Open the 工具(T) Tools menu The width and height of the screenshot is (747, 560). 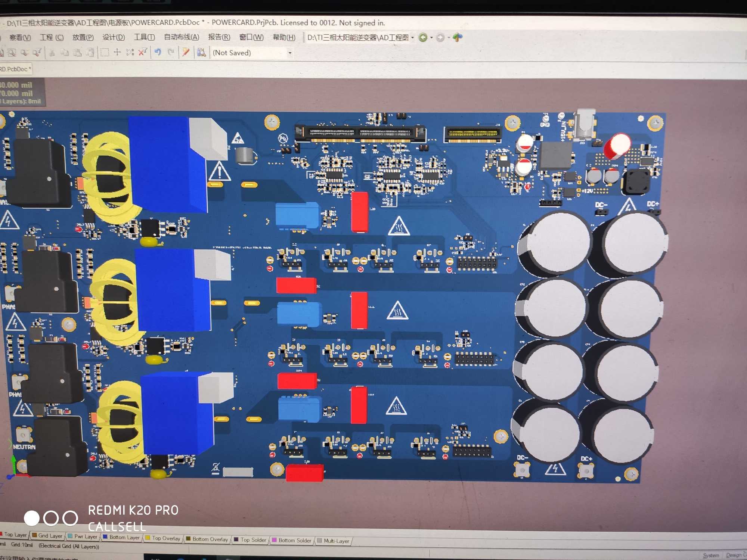[144, 37]
